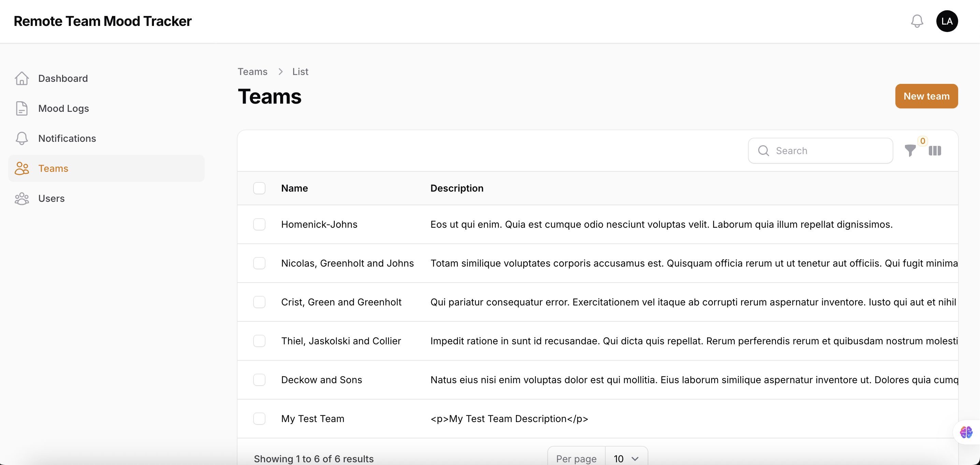Open the Crist, Green and Greenholt team
The image size is (980, 465).
[x=341, y=302]
